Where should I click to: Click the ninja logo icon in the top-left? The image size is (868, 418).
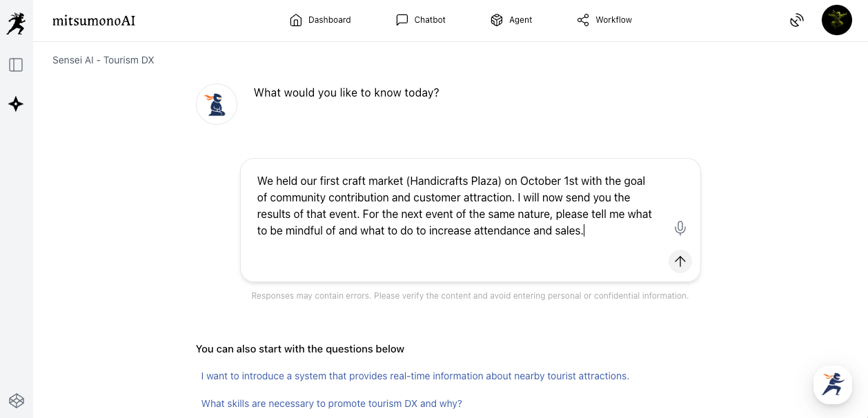[x=15, y=23]
